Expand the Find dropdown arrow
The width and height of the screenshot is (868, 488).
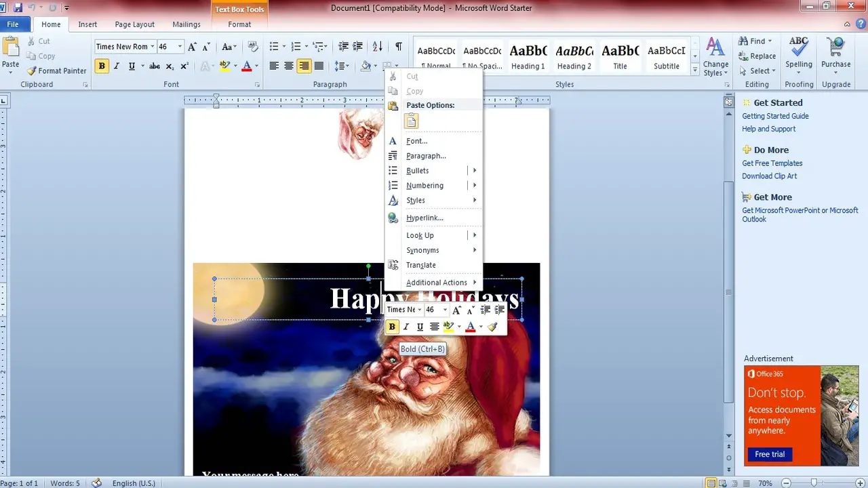[770, 41]
